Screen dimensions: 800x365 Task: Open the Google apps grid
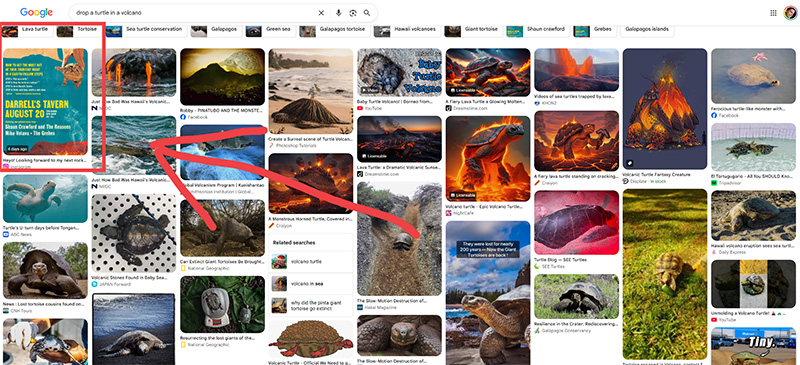click(x=773, y=13)
